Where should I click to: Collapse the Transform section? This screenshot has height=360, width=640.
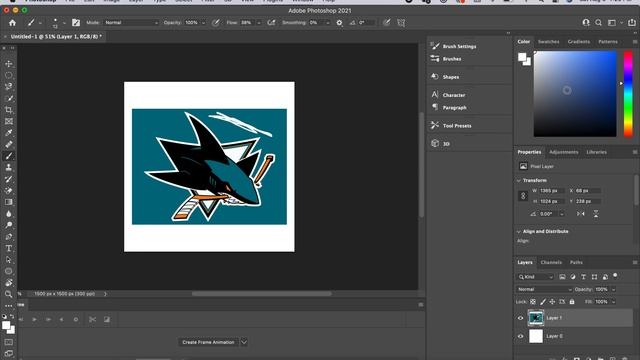(519, 180)
